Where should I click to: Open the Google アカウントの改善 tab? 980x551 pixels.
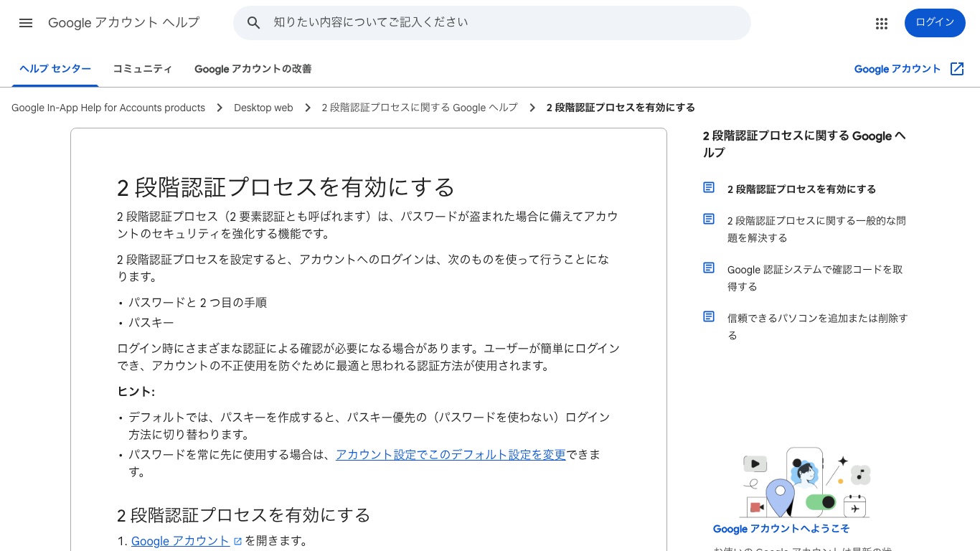point(253,69)
